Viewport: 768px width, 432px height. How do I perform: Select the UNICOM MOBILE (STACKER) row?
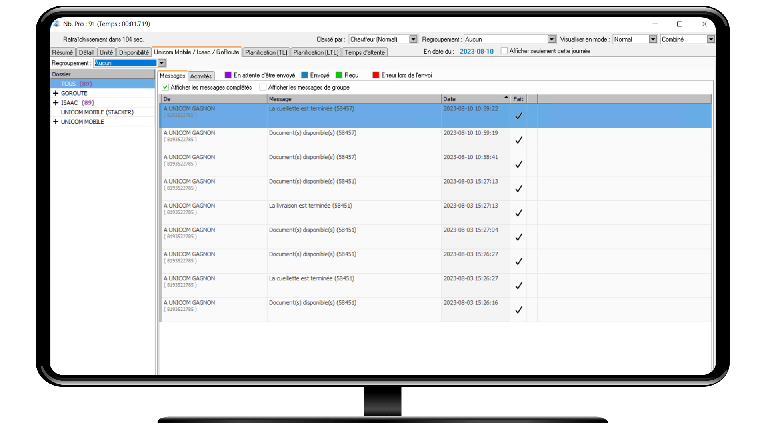(102, 112)
